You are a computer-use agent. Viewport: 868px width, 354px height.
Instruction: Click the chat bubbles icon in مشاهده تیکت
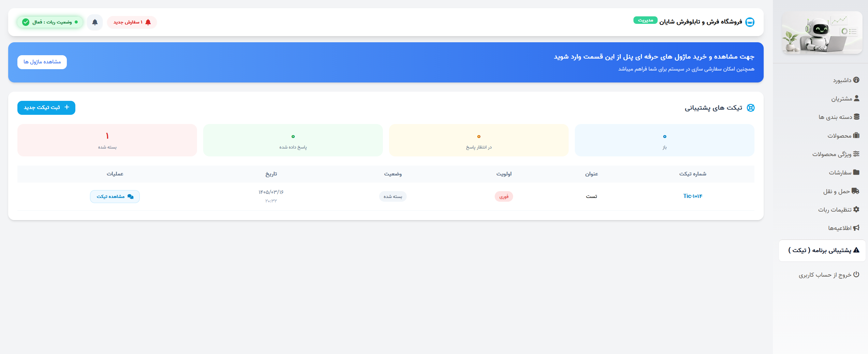[x=131, y=197]
